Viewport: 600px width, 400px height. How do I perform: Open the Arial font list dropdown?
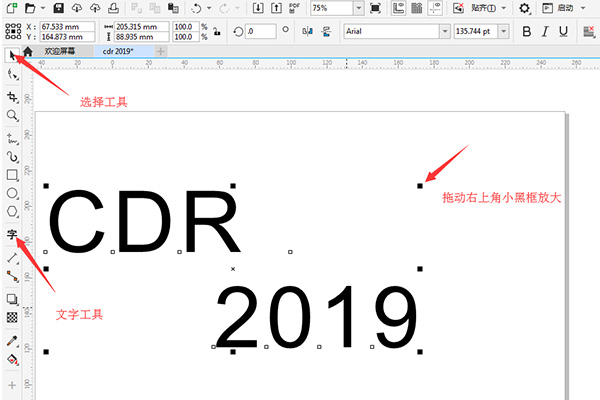tap(445, 31)
